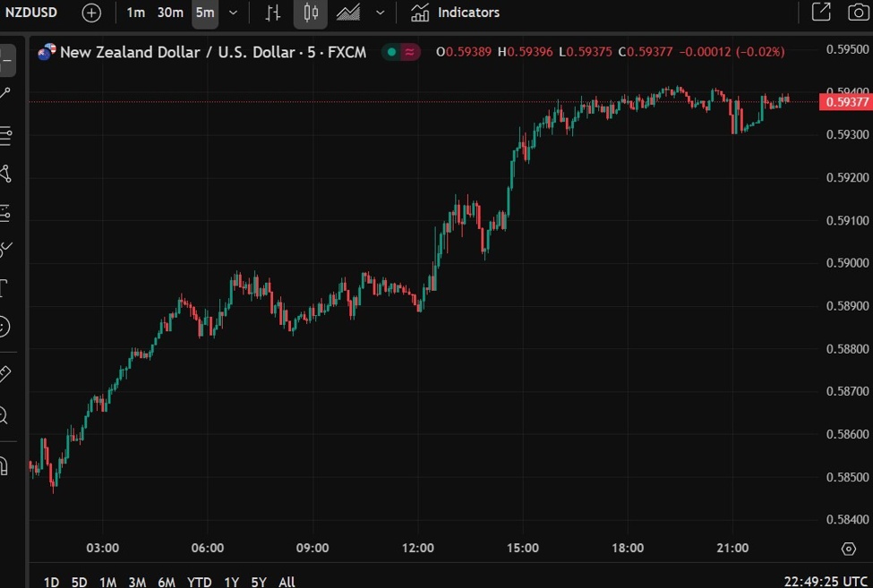Screen dimensions: 873x588
Task: Switch to the 30m timeframe
Action: pos(170,13)
